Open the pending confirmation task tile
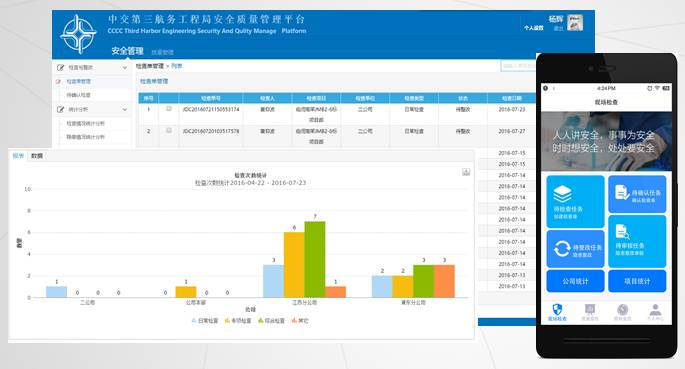The image size is (685, 369). (x=637, y=194)
